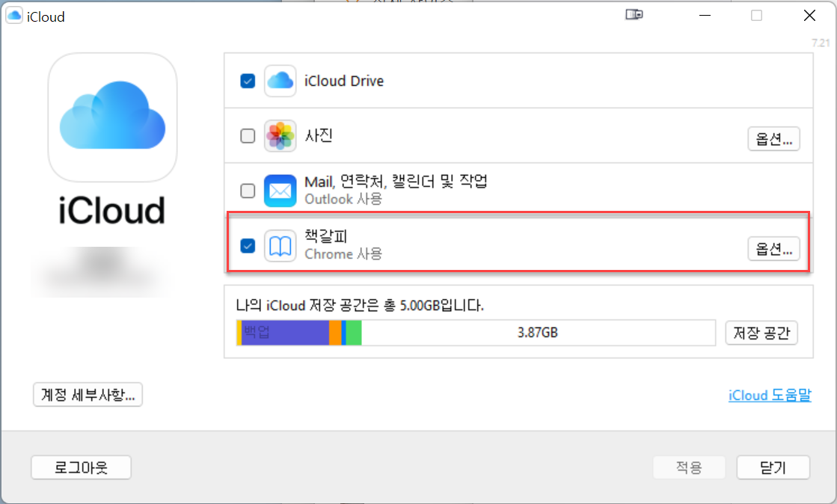The image size is (837, 504).
Task: Click the orange storage bar segment
Action: pos(335,333)
